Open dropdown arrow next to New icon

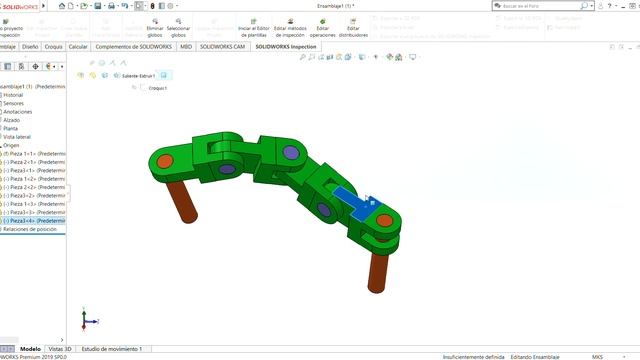click(x=77, y=6)
